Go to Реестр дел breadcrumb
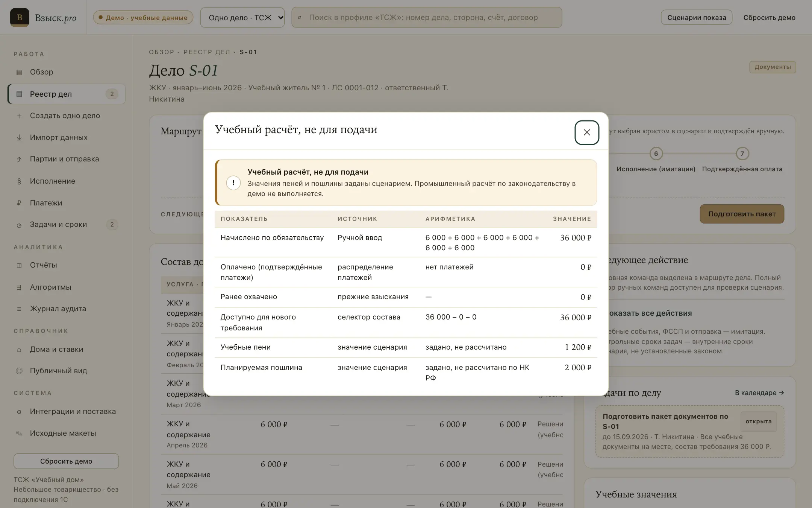The image size is (812, 508). pyautogui.click(x=207, y=52)
